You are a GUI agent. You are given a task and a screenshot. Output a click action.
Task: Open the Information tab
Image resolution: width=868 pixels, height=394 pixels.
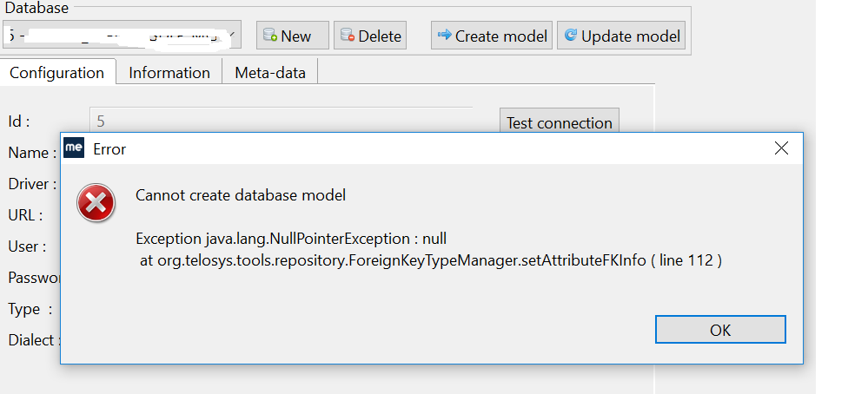[169, 73]
